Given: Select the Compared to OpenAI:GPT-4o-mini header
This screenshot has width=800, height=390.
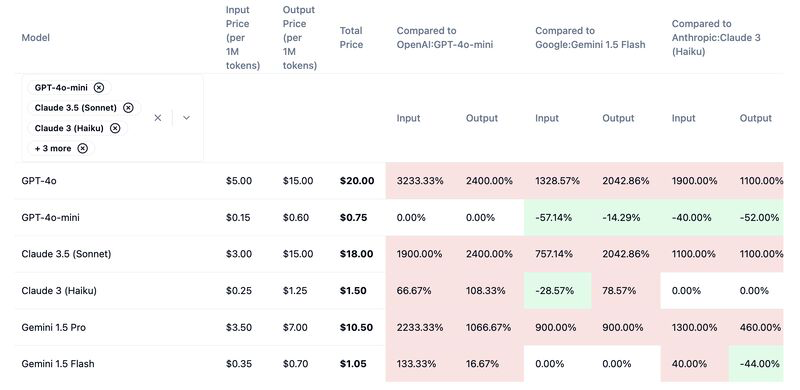Looking at the screenshot, I should (x=445, y=38).
